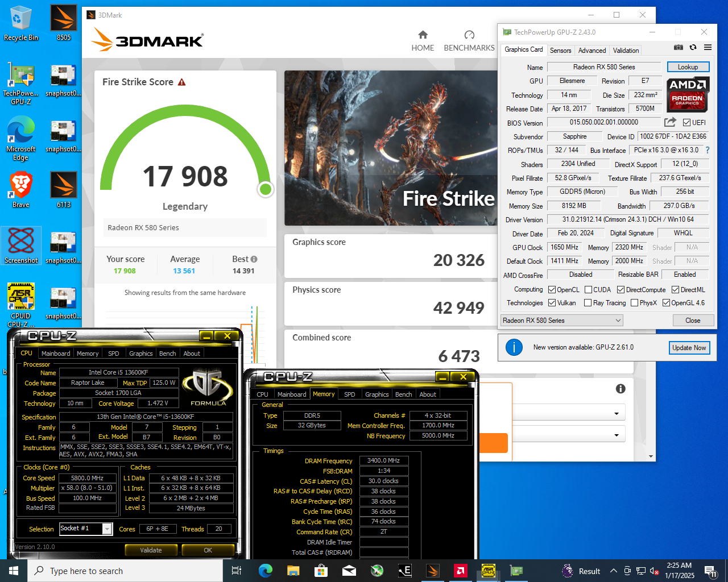Click Close button in GPU-Z
Screen dimensions: 728x582
pyautogui.click(x=693, y=321)
